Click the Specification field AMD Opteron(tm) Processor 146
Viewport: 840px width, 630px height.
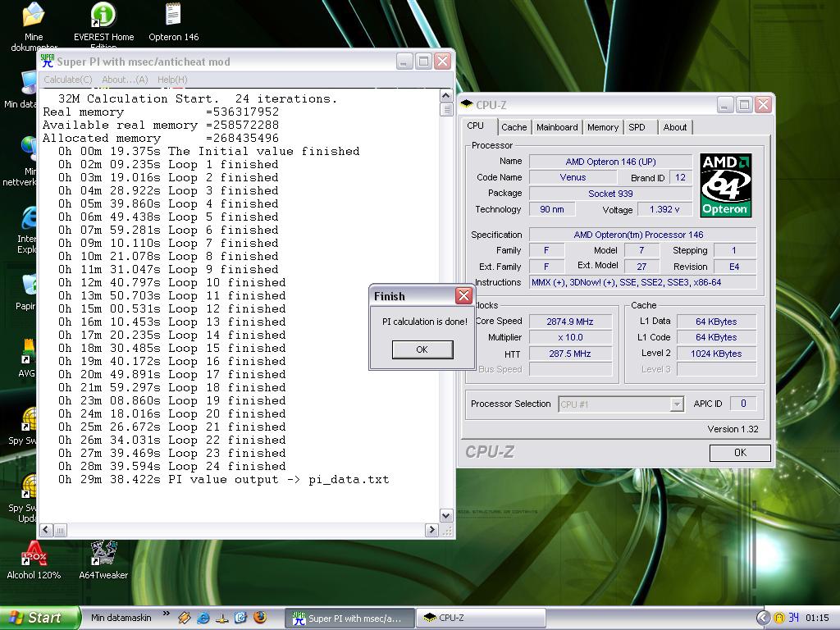tap(643, 235)
